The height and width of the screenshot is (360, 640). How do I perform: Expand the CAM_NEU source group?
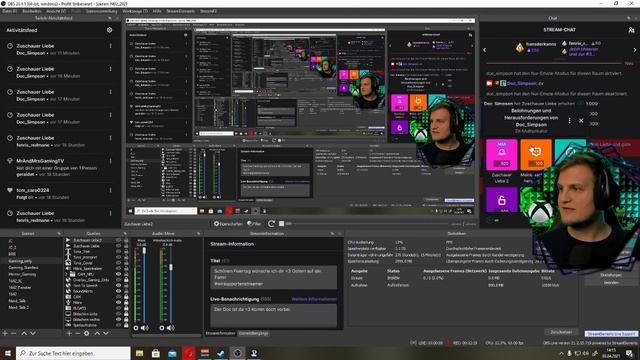pos(67,274)
